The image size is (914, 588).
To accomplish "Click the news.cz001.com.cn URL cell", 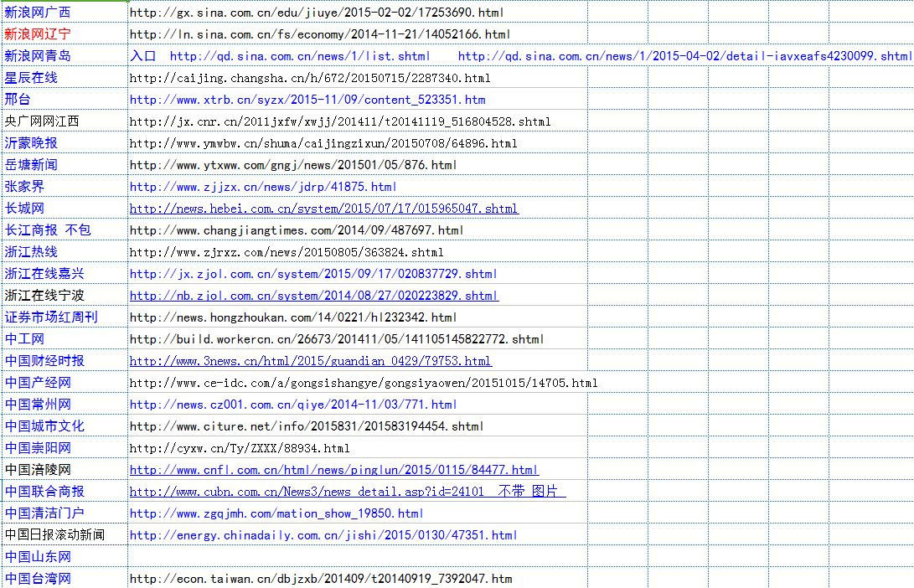I will [x=358, y=404].
